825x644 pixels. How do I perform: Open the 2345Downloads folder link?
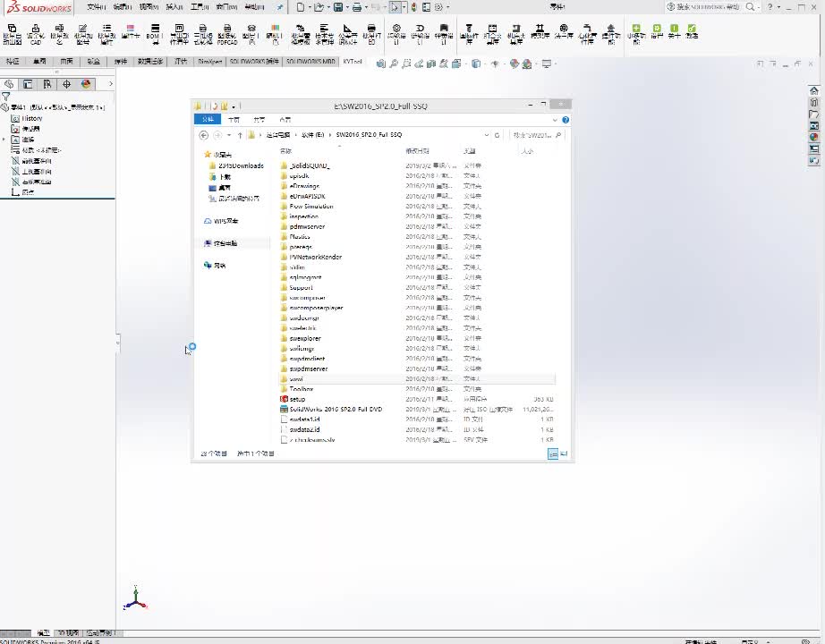click(x=238, y=165)
